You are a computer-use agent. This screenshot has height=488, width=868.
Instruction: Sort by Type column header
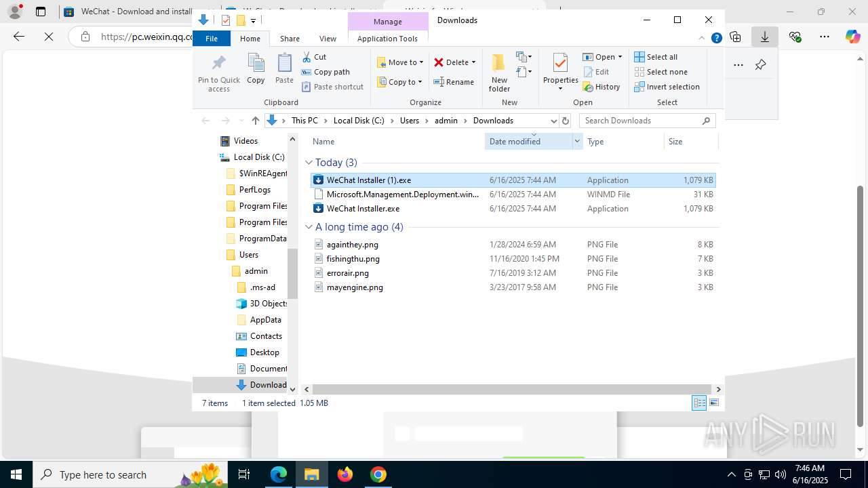pyautogui.click(x=595, y=141)
